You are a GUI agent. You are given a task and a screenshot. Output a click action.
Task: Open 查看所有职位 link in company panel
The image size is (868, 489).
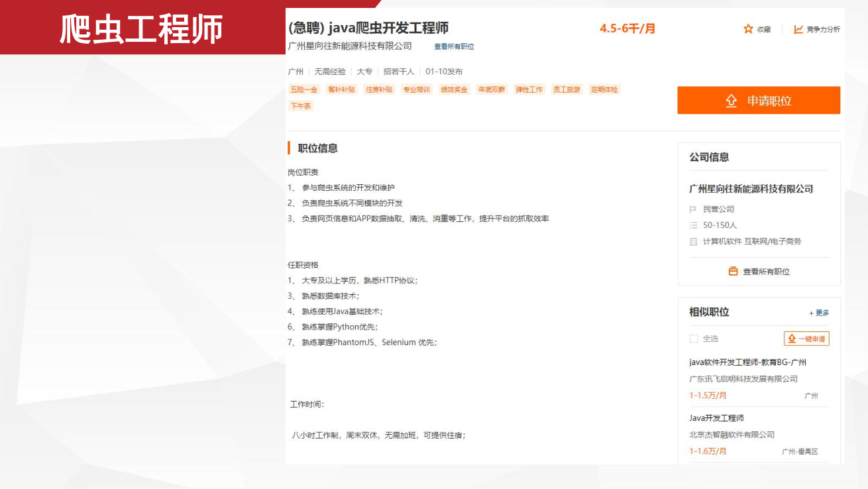coord(766,272)
